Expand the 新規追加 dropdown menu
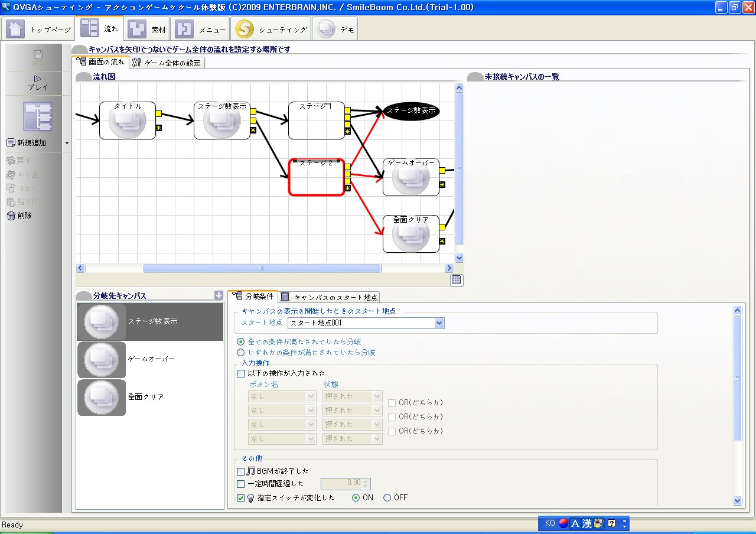756x534 pixels. click(x=67, y=143)
